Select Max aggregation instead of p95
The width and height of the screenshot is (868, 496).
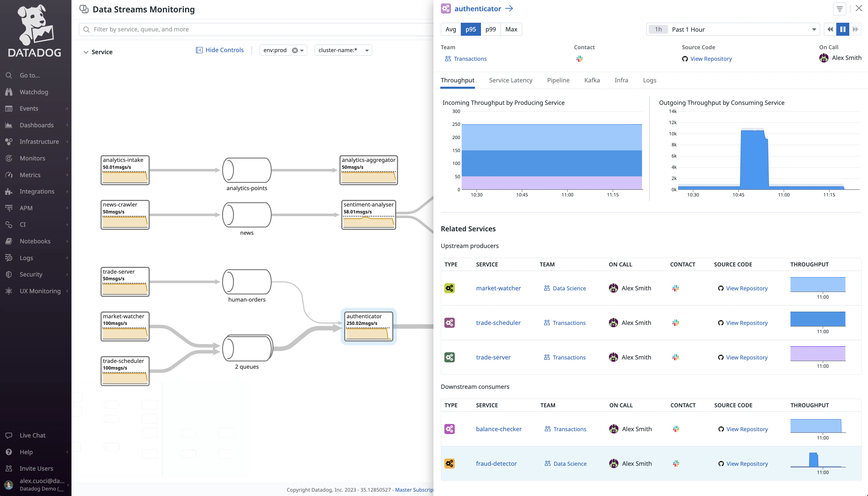pos(511,29)
